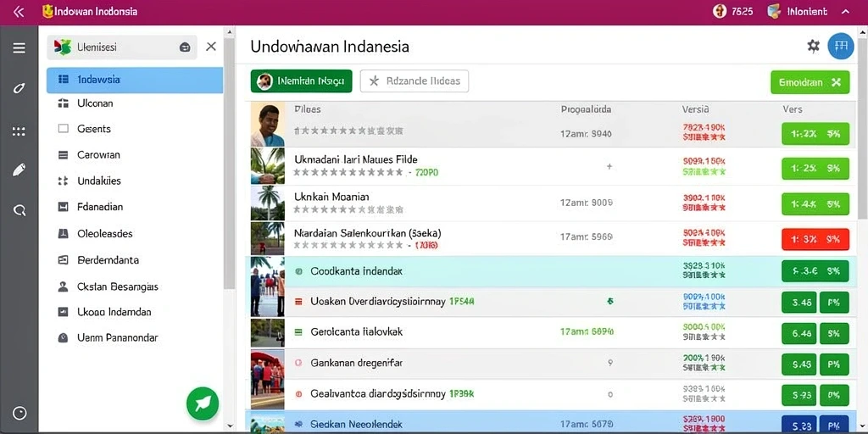Click the green Emoidran button
The height and width of the screenshot is (434, 868).
810,82
